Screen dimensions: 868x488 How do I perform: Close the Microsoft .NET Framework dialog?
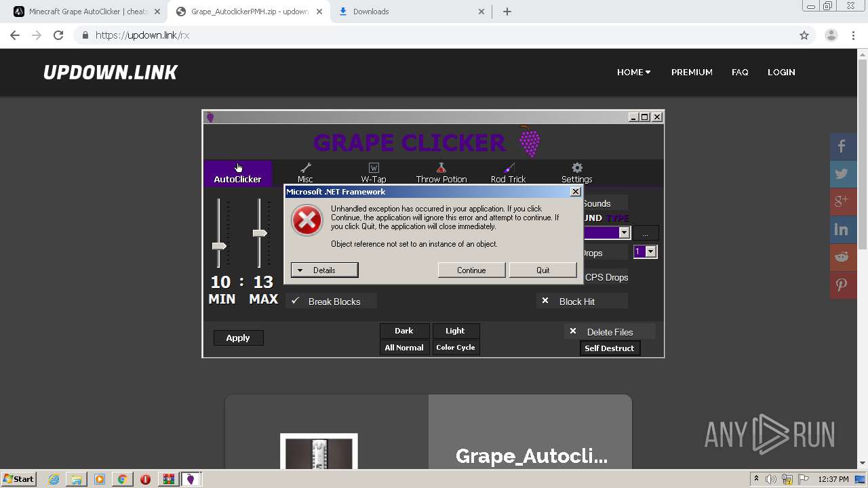(575, 192)
